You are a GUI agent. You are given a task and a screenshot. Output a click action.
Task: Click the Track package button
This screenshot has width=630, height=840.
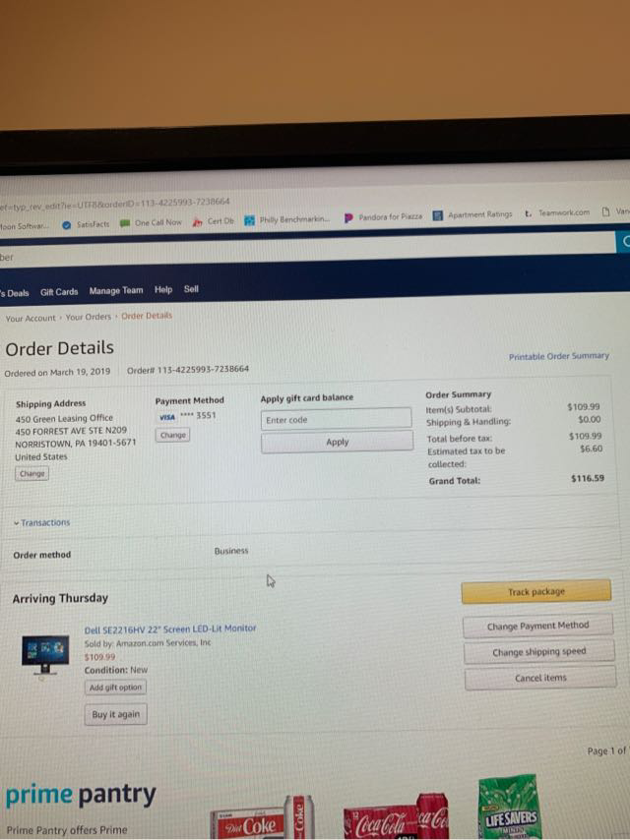pos(536,591)
